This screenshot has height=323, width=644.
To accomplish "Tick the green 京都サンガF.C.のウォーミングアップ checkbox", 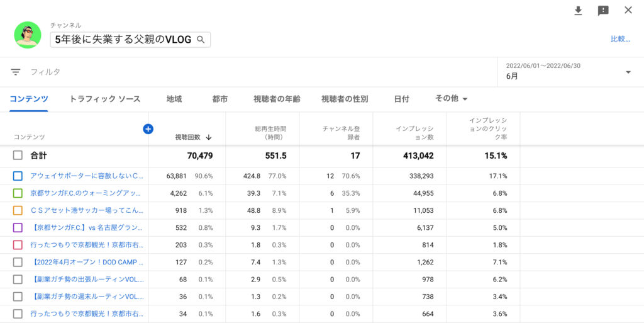I will pos(18,193).
